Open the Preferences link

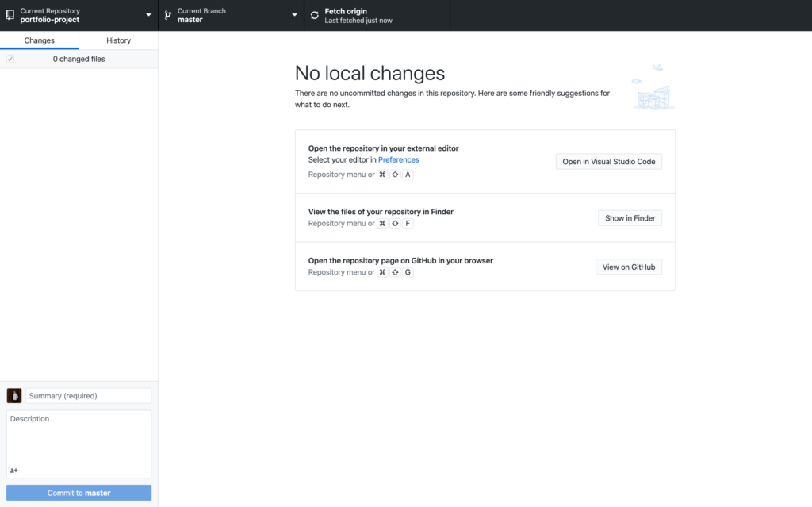point(398,159)
